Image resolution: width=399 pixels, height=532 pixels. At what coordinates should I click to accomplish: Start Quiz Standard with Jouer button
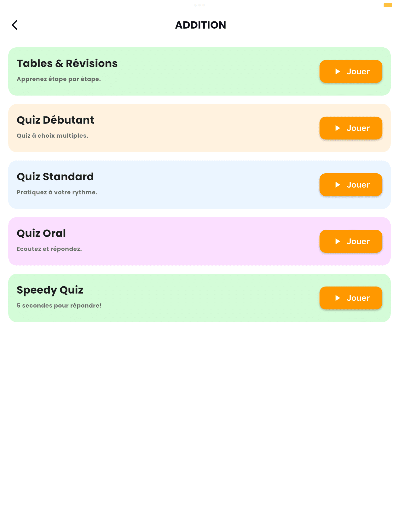pyautogui.click(x=351, y=185)
